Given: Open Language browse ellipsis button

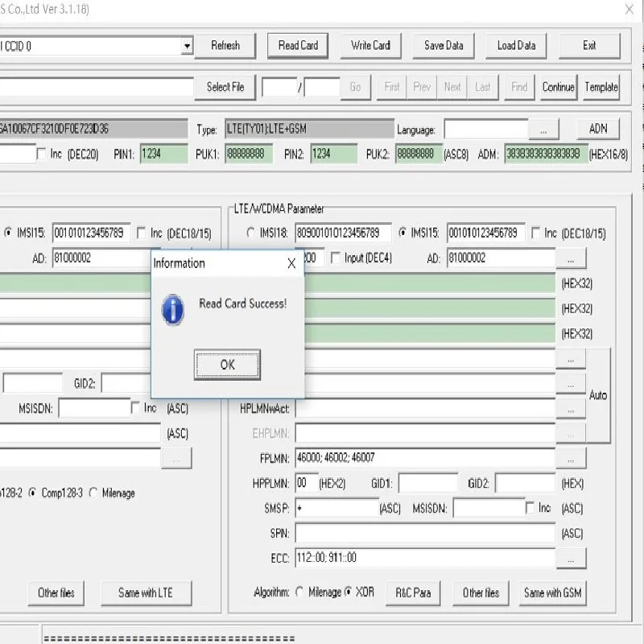Looking at the screenshot, I should (x=543, y=130).
